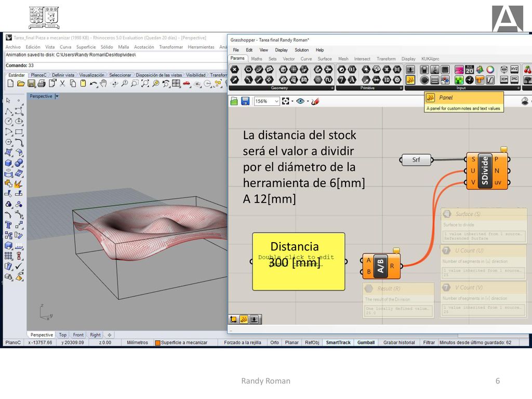Expand the Geometry group with its plus button
This screenshot has width=532, height=399.
332,88
